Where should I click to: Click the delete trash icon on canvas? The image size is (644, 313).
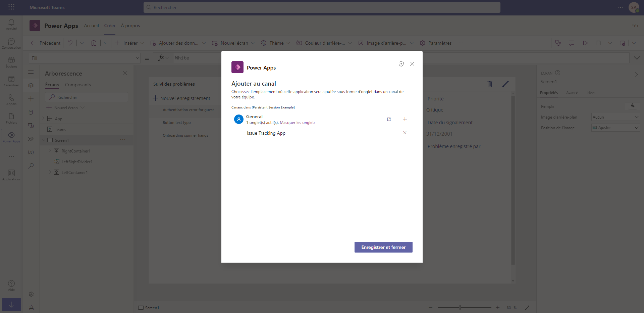490,84
